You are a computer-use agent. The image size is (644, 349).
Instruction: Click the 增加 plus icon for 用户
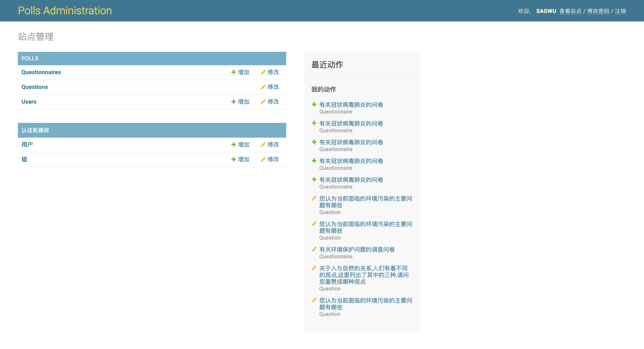click(233, 144)
